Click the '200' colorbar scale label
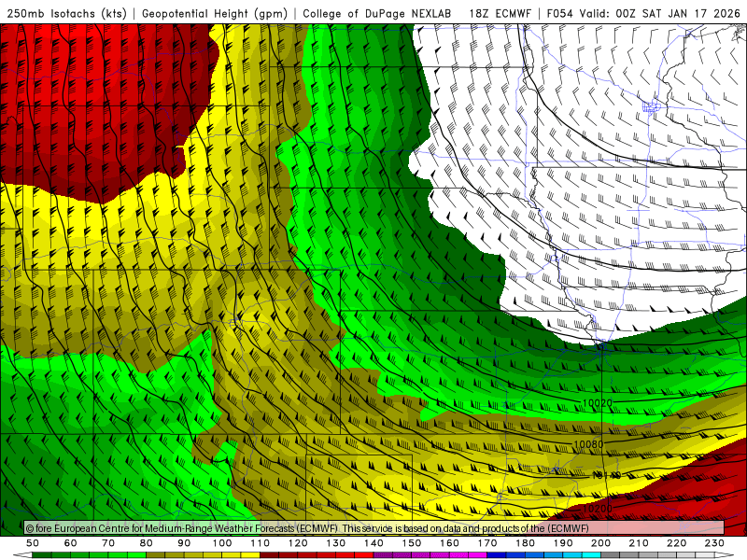 tap(600, 543)
